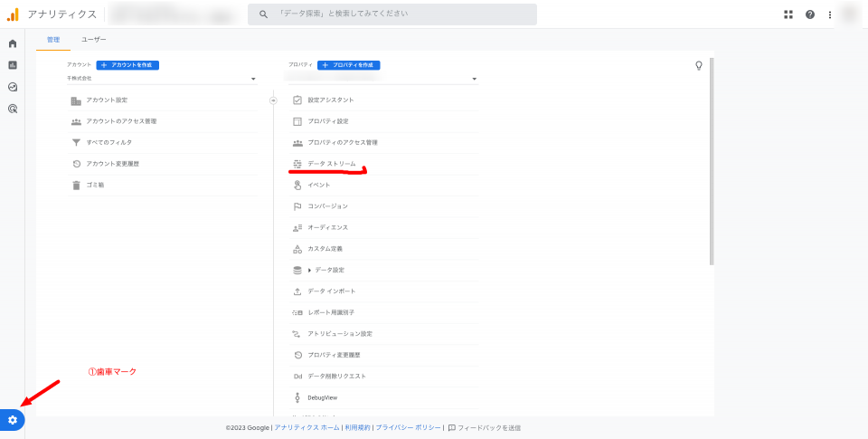Click the データ インポート upload icon
The width and height of the screenshot is (868, 439).
click(x=297, y=291)
